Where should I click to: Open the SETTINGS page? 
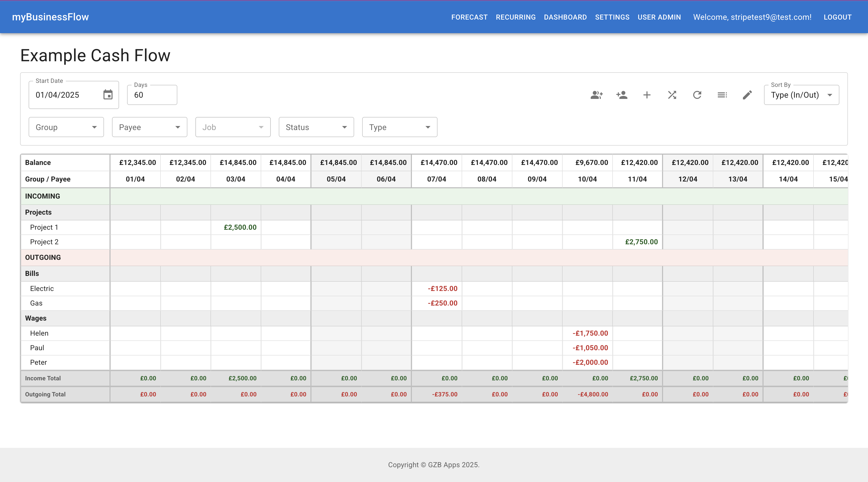(612, 17)
